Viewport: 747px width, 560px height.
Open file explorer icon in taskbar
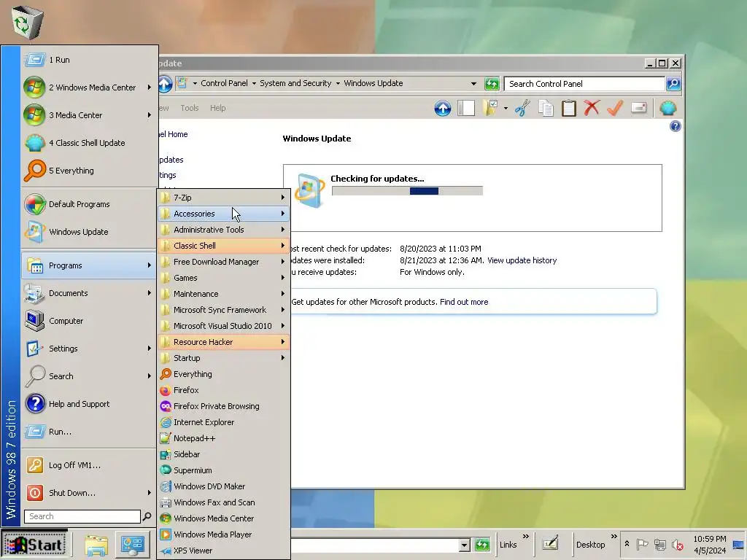(x=96, y=545)
